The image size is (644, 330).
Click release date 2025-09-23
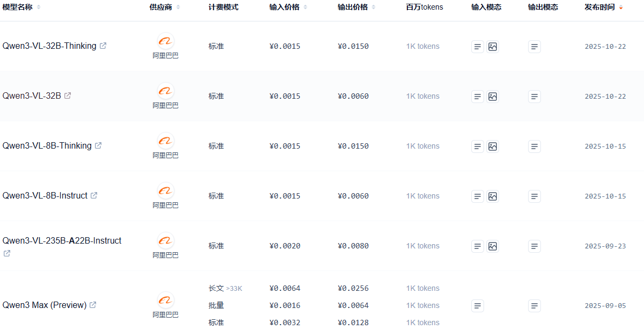pos(605,246)
